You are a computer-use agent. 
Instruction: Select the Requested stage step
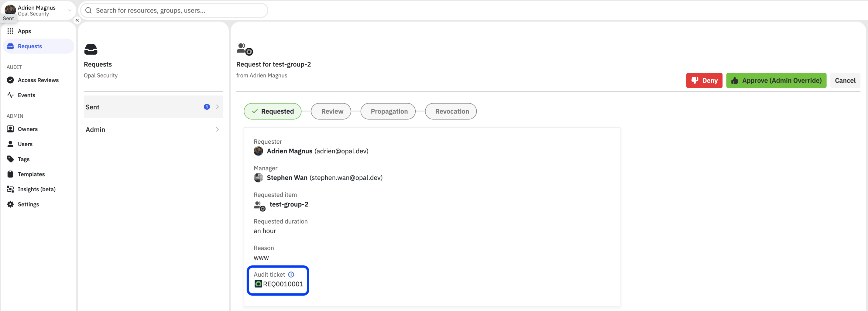273,111
